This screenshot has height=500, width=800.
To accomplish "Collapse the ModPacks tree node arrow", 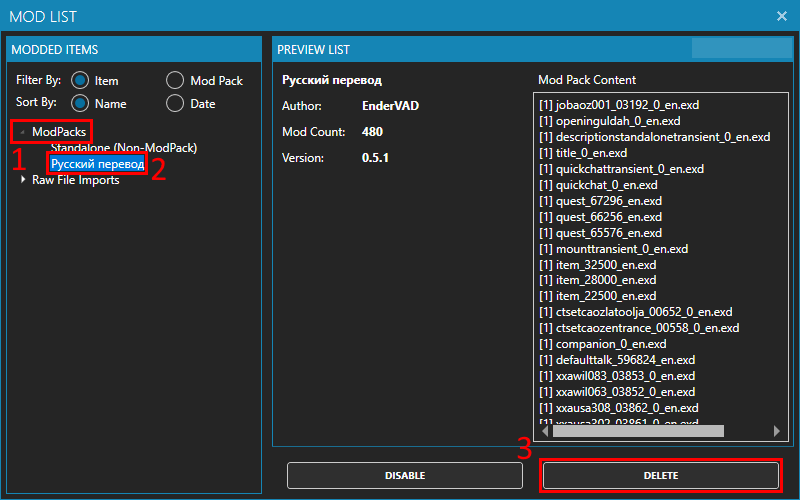I will pos(22,132).
